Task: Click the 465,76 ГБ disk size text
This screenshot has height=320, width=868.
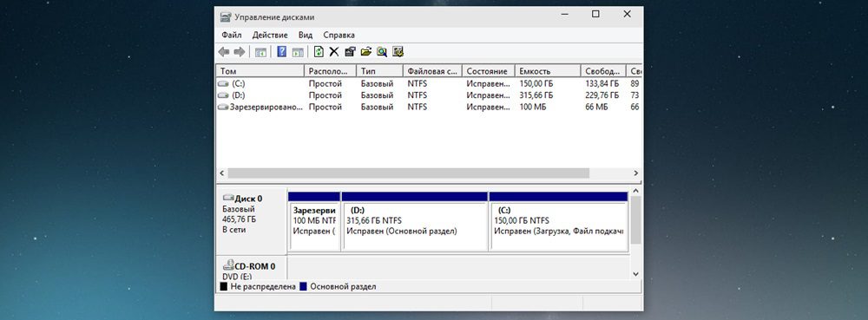Action: (x=240, y=219)
